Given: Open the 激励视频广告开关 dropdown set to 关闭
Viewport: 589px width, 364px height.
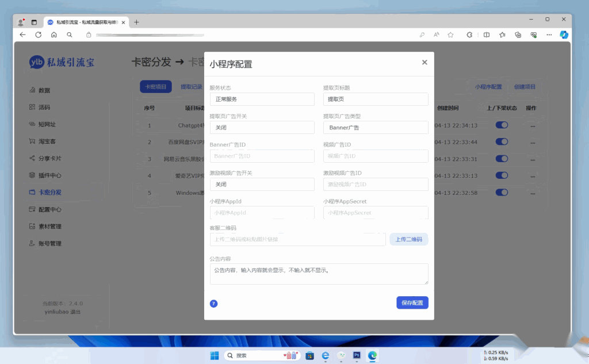Looking at the screenshot, I should [262, 184].
